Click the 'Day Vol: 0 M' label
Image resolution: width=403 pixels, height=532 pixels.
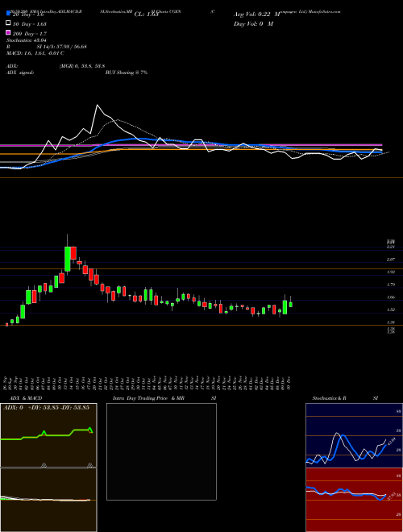point(253,23)
